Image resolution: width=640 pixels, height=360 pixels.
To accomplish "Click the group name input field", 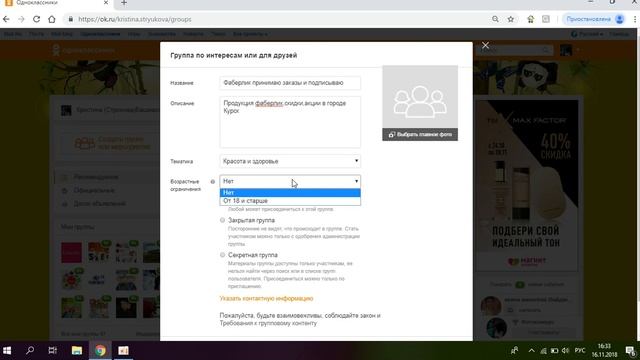I will (x=290, y=83).
